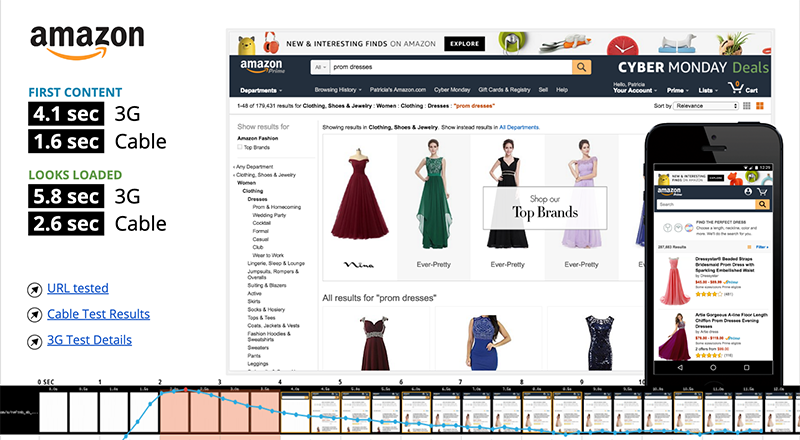Viewport: 800px width, 440px height.
Task: Click Help in the navigation bar
Action: tap(562, 90)
